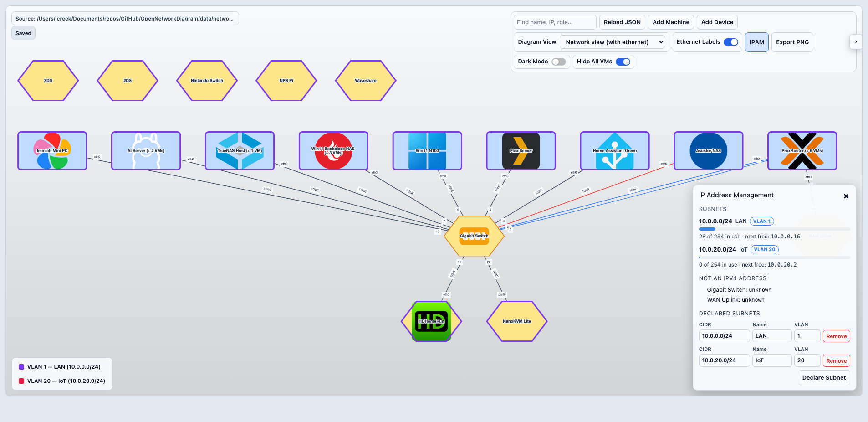
Task: Click the Export PNG button
Action: tap(792, 42)
